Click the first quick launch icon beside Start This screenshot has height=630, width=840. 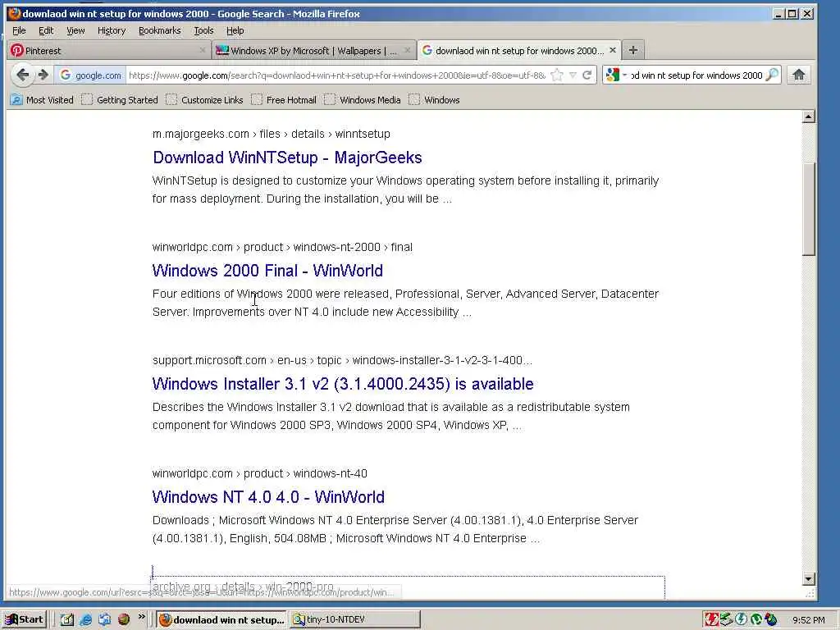click(66, 620)
